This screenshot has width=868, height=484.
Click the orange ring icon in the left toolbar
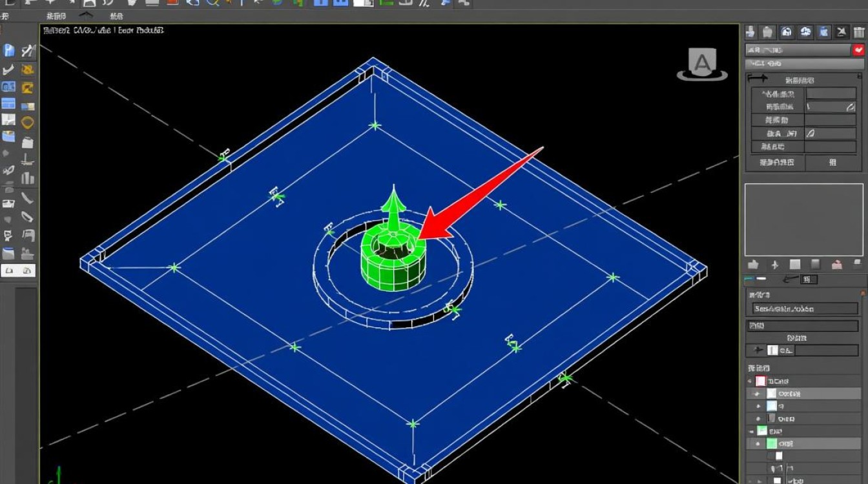[x=28, y=122]
